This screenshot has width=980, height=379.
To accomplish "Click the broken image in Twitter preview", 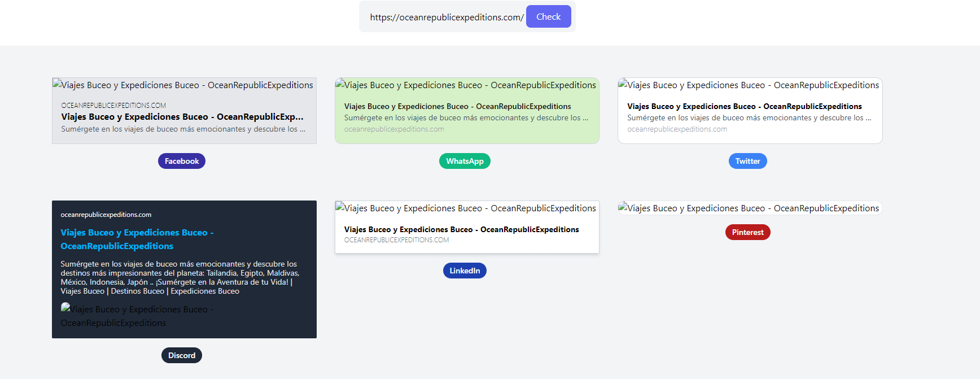I will [x=749, y=85].
